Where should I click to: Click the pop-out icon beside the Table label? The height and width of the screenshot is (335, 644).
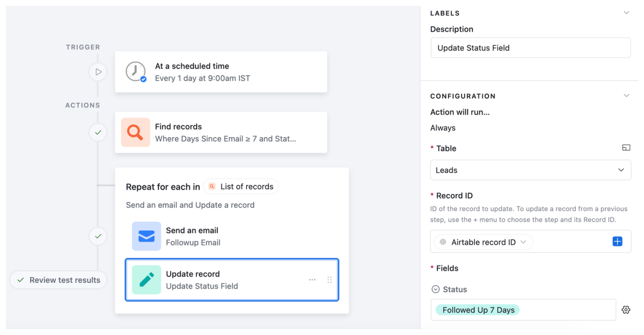[626, 148]
